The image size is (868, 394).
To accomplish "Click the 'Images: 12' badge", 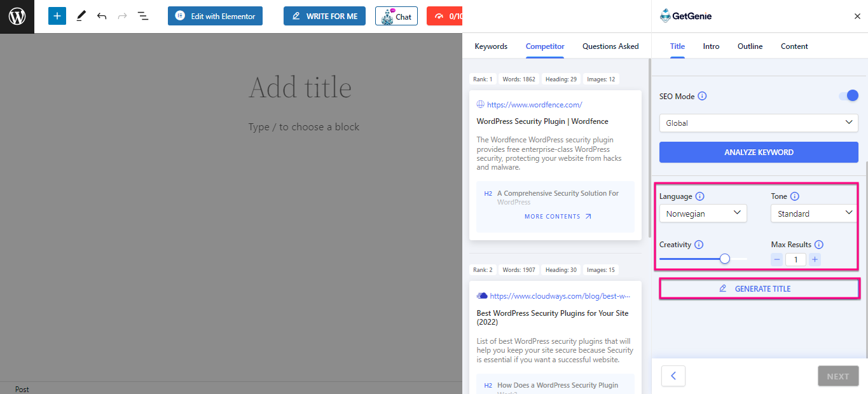I will [x=601, y=79].
